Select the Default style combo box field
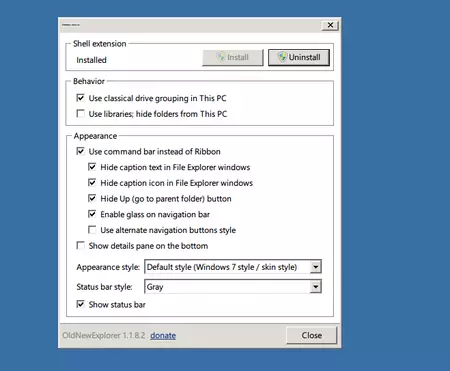The width and height of the screenshot is (450, 371). [x=233, y=267]
